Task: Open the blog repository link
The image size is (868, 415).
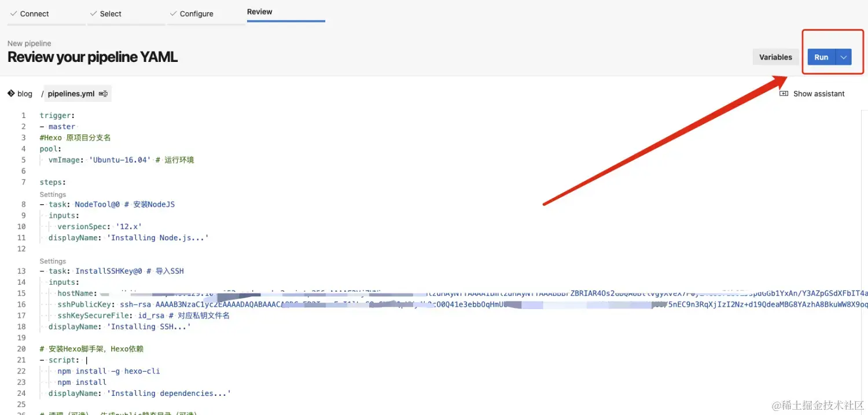Action: click(25, 93)
